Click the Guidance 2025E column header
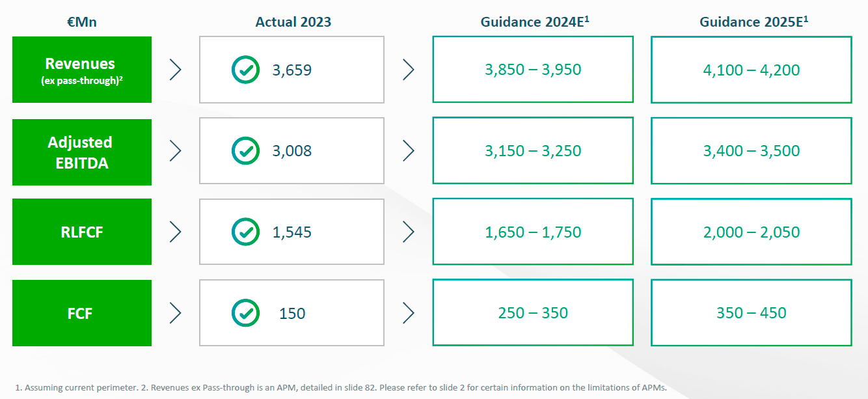This screenshot has width=868, height=399. [x=753, y=21]
